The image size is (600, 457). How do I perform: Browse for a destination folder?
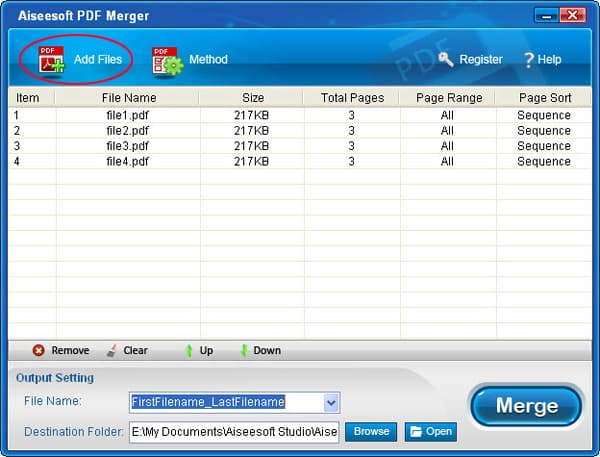coord(371,432)
